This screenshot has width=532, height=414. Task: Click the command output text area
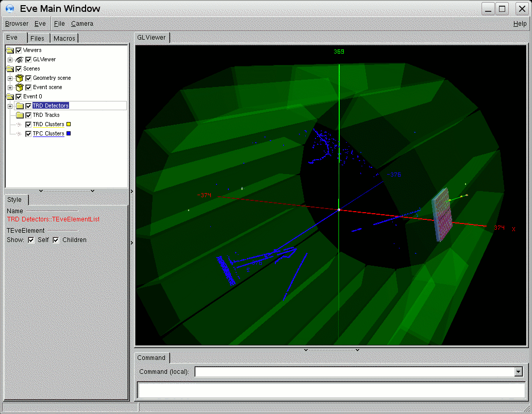331,391
